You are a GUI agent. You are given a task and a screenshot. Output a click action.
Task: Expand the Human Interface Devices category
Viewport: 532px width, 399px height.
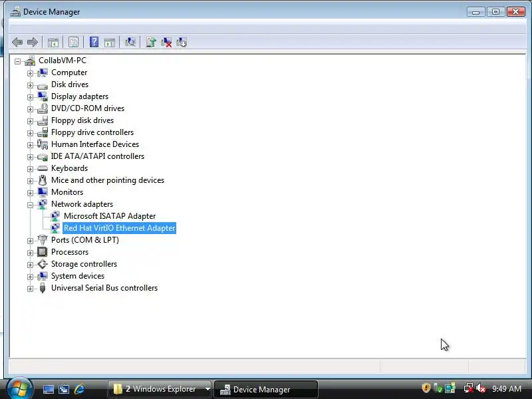coord(30,145)
